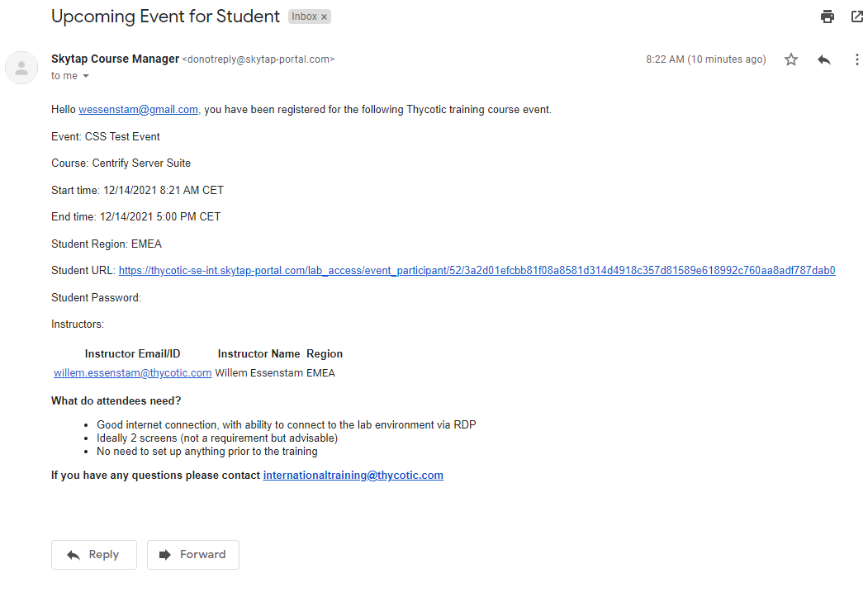Open the wessenstam@gmail.com link
The height and width of the screenshot is (592, 868).
pyautogui.click(x=138, y=110)
